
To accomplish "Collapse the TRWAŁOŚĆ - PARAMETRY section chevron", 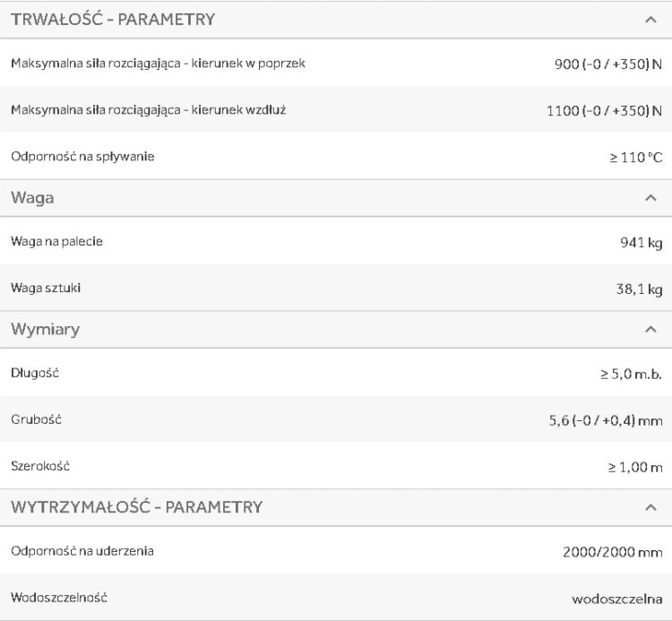I will click(x=650, y=20).
